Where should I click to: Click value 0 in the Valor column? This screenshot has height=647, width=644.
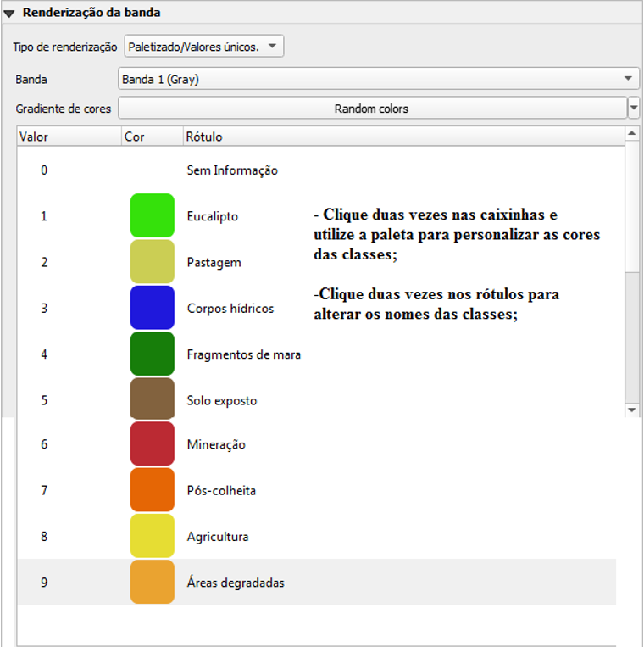[x=44, y=170]
